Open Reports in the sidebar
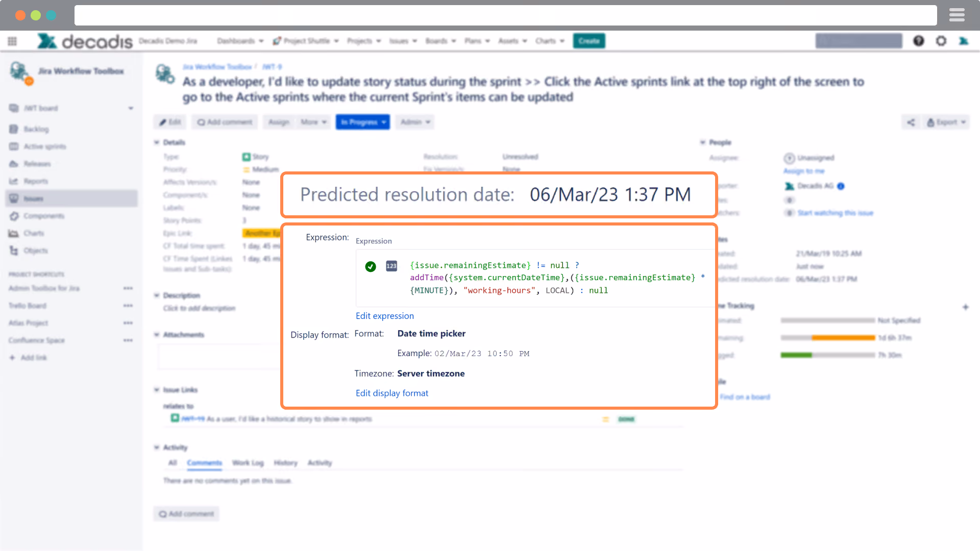This screenshot has height=551, width=980. (x=36, y=181)
